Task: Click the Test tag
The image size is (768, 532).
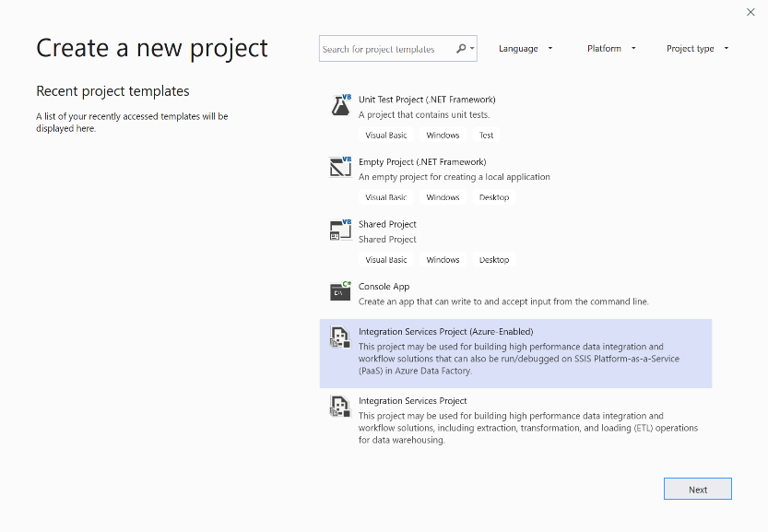Action: click(486, 136)
